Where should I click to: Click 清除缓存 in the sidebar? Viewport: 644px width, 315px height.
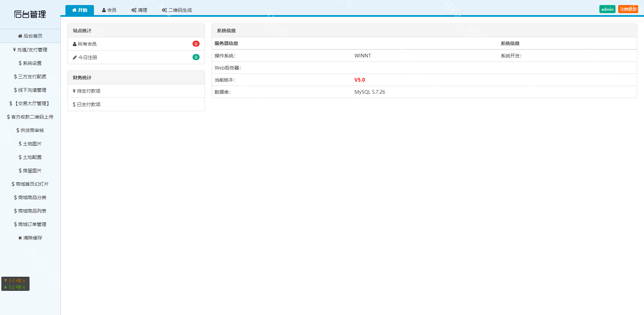[30, 238]
